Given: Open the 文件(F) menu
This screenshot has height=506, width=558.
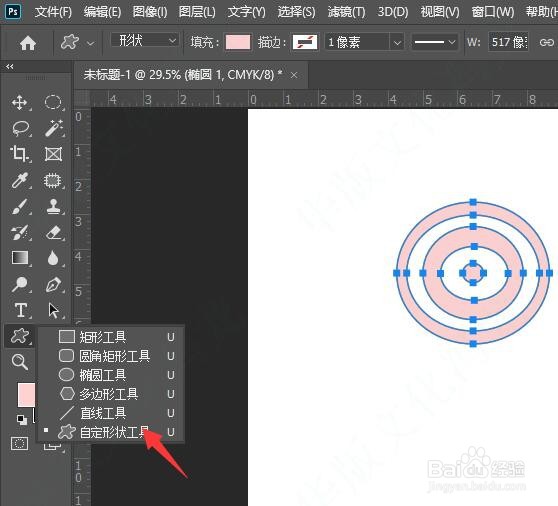Looking at the screenshot, I should point(53,12).
